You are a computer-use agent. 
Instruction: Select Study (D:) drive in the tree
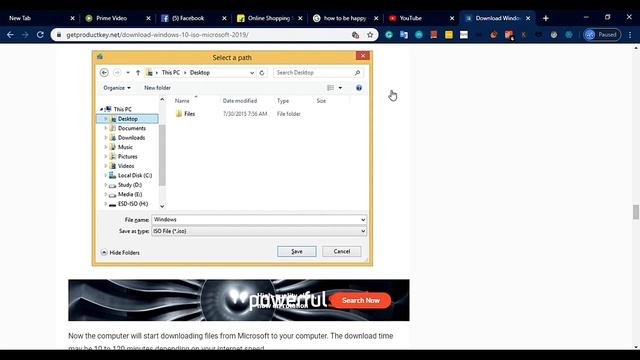tap(130, 185)
